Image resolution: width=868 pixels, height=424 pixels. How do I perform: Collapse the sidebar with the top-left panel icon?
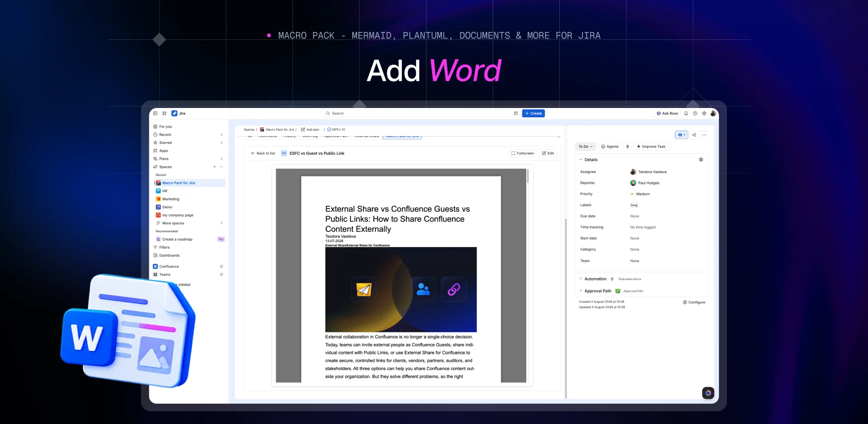(155, 113)
